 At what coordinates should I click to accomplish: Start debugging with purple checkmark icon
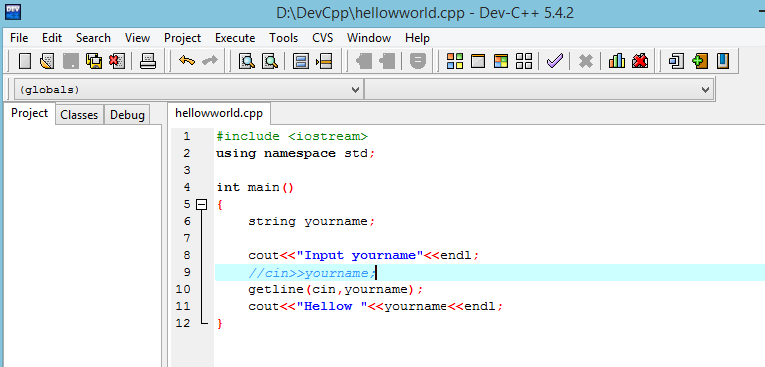555,61
